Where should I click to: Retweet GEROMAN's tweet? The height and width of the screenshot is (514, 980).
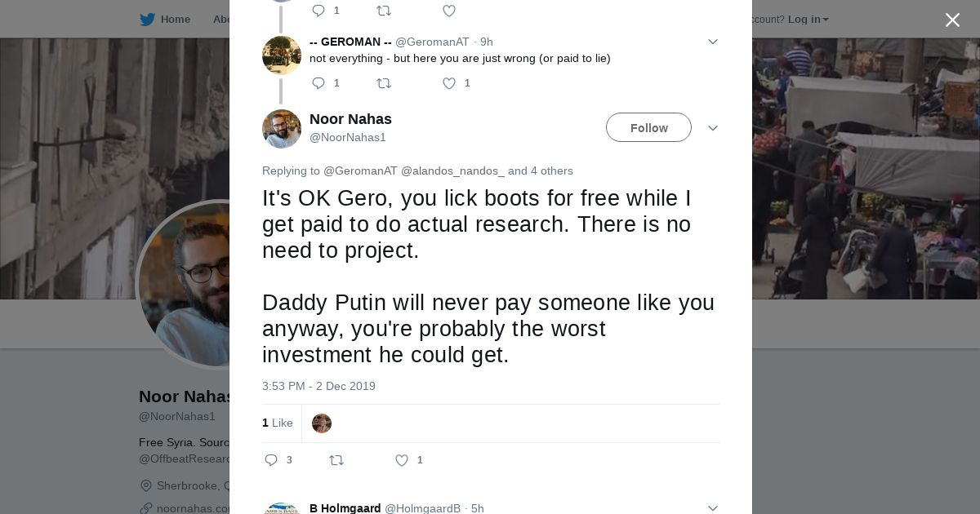pyautogui.click(x=383, y=83)
